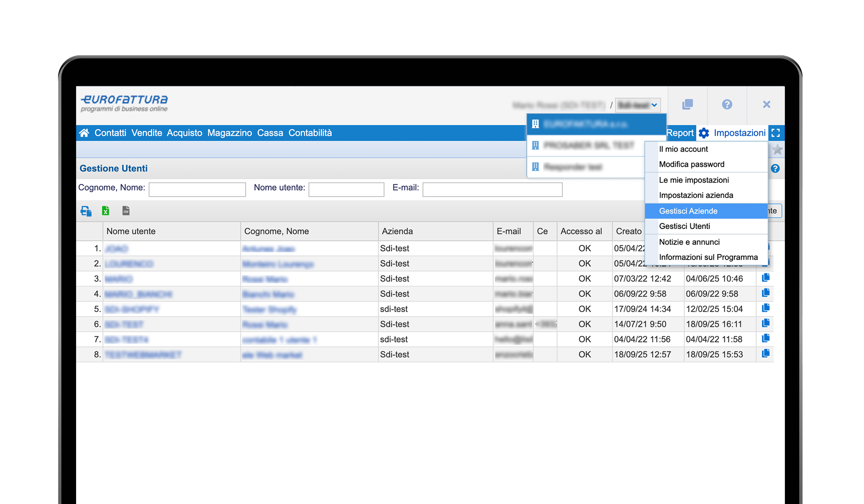
Task: Choose Modifica password from menu
Action: tap(691, 164)
